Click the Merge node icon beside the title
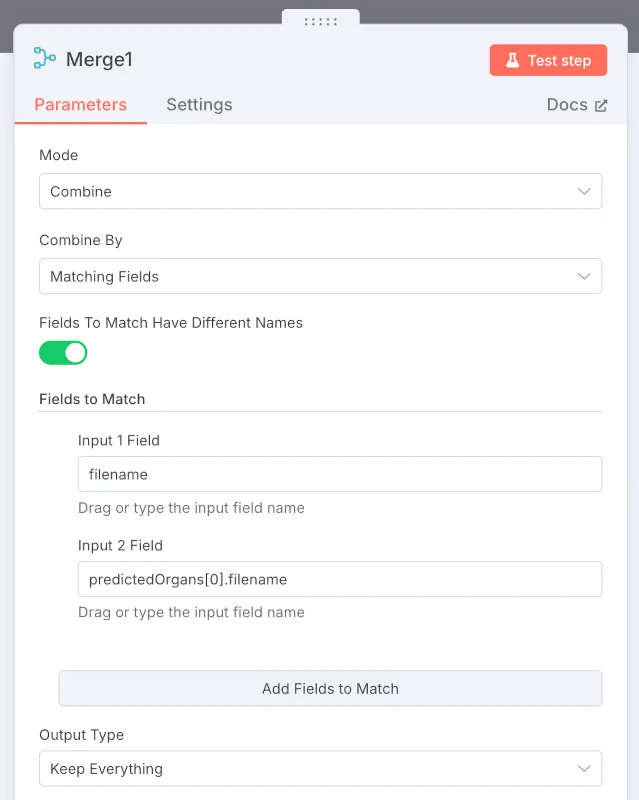The image size is (639, 800). (x=44, y=59)
